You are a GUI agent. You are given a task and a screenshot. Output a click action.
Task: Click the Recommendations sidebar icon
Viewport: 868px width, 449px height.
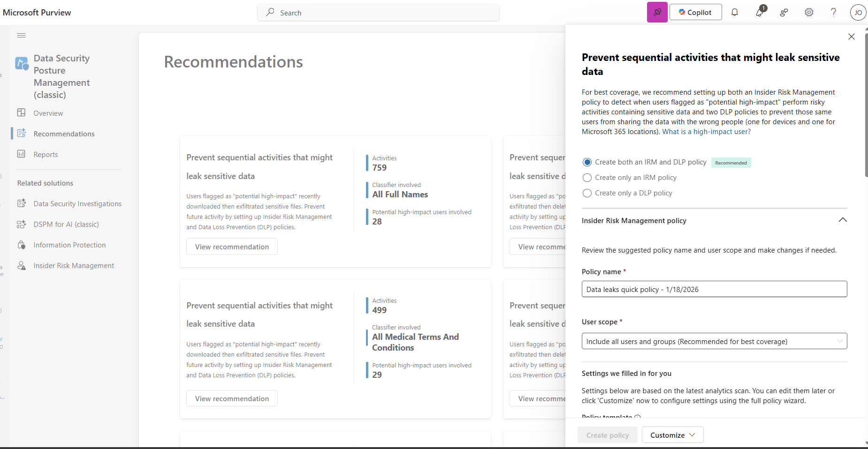point(21,133)
